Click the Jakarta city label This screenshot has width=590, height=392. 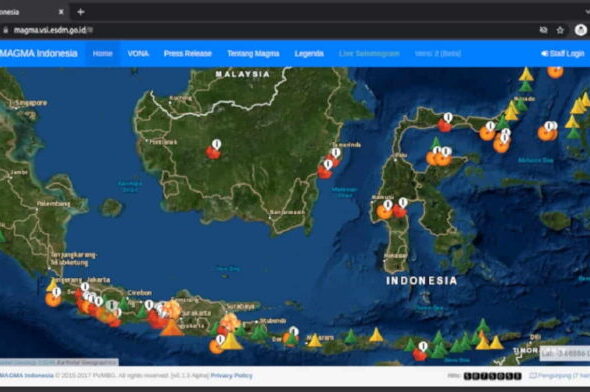point(99,280)
